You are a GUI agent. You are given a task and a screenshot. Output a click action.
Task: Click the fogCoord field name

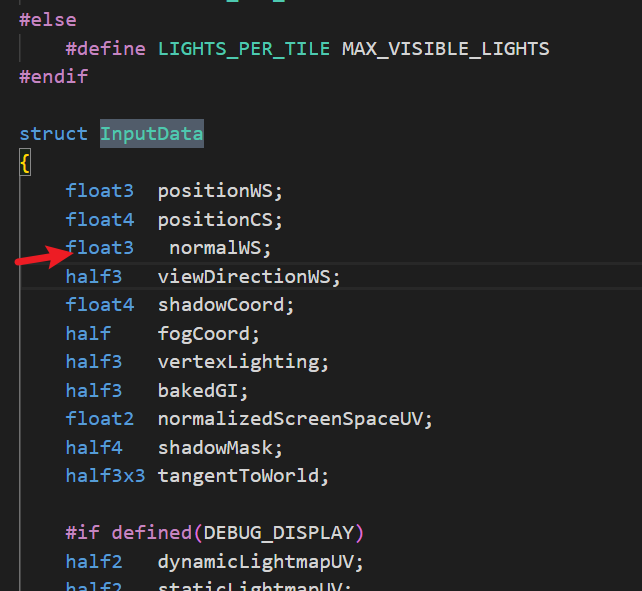[208, 333]
